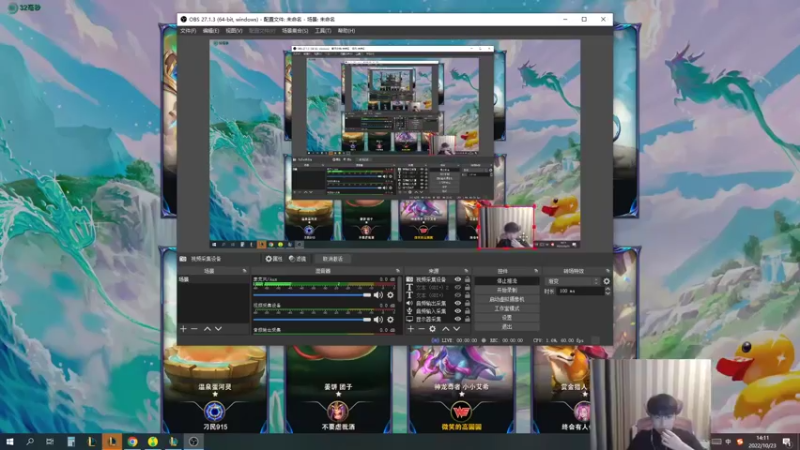
Task: Open source properties gear in Sources panel
Action: click(x=433, y=329)
